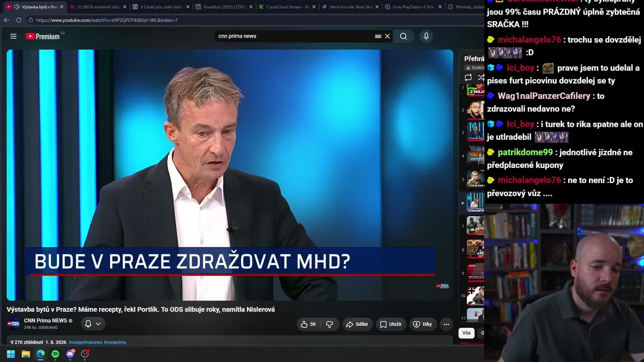Open the CNN Prima NEWS channel name link
This screenshot has height=362, width=644.
pyautogui.click(x=45, y=321)
